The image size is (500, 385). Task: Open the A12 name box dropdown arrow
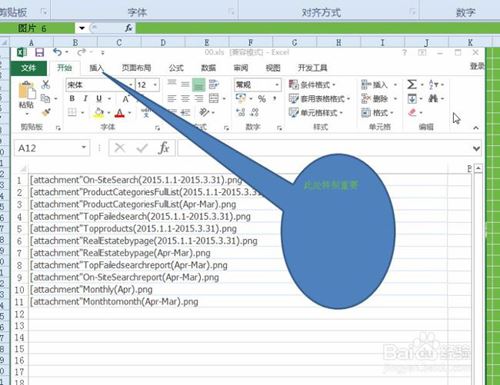tap(84, 147)
